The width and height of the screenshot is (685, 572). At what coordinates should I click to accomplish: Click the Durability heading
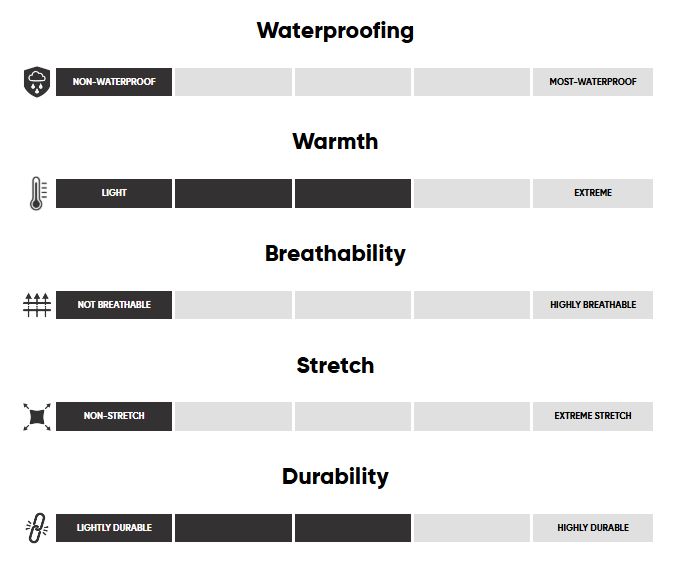pyautogui.click(x=335, y=476)
